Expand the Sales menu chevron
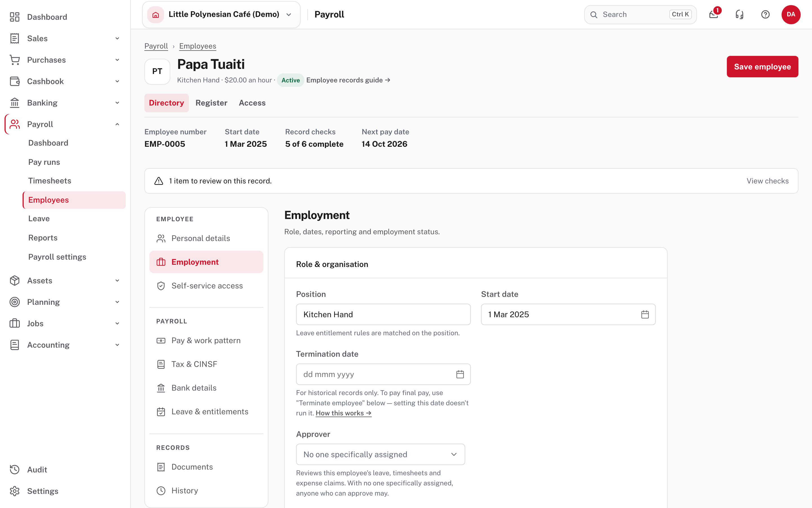 point(118,38)
